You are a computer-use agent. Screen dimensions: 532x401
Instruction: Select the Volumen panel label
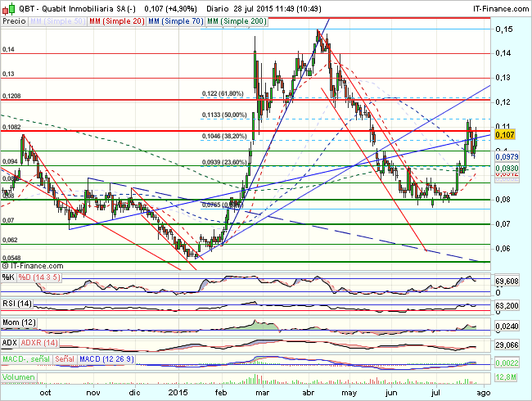(x=19, y=377)
